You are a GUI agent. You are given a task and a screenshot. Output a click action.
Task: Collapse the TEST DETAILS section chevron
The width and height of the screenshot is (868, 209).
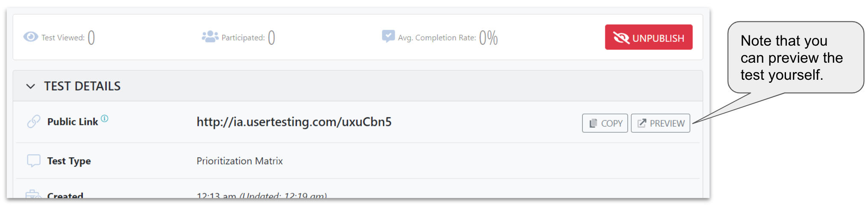click(30, 86)
